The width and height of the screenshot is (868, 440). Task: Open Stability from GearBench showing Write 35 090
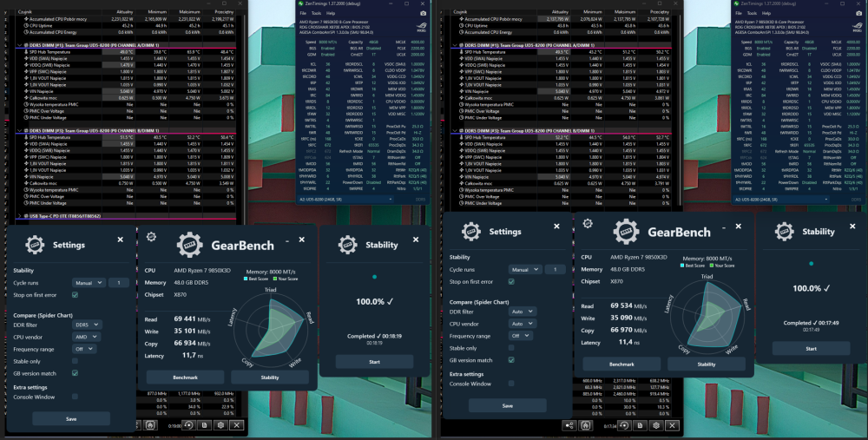pos(707,364)
